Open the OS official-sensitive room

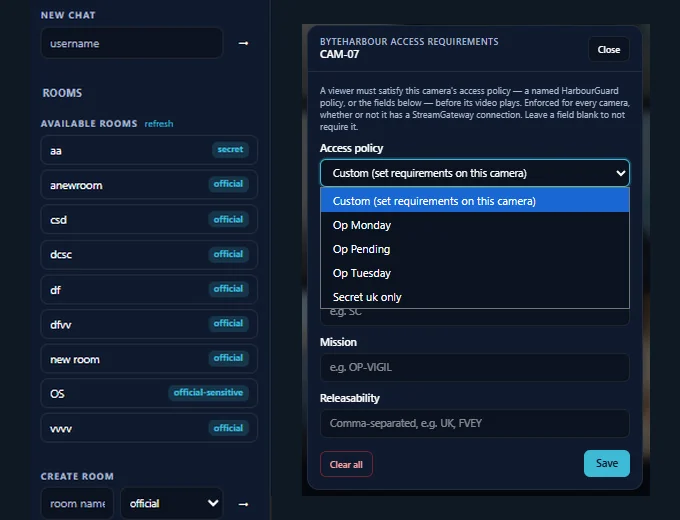coord(149,393)
